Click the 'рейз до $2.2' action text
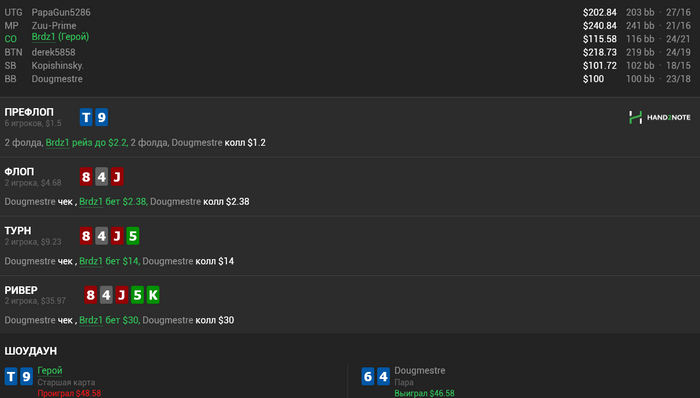Viewport: 700px width, 398px height. pyautogui.click(x=100, y=143)
